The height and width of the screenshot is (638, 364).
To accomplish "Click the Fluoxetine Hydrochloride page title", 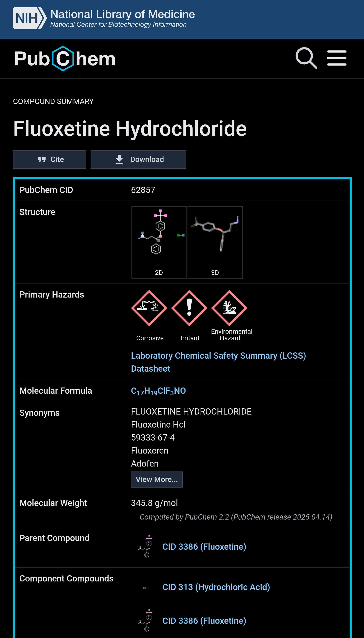I will point(130,129).
